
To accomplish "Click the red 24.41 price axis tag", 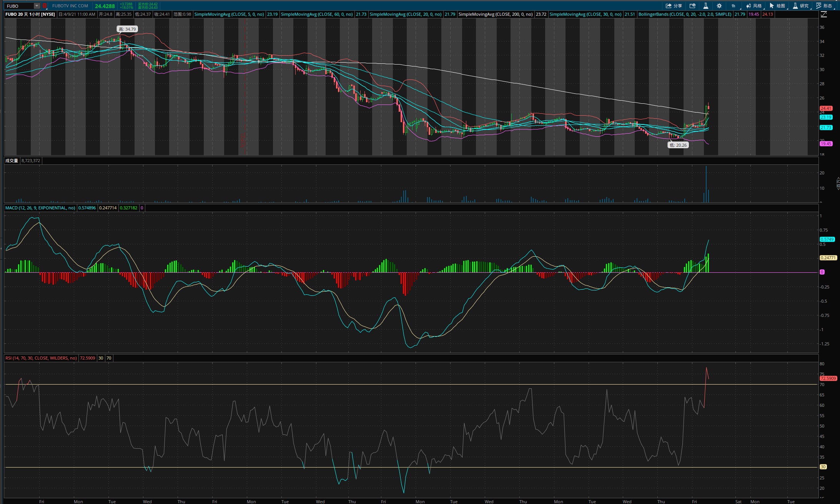I will pos(826,108).
